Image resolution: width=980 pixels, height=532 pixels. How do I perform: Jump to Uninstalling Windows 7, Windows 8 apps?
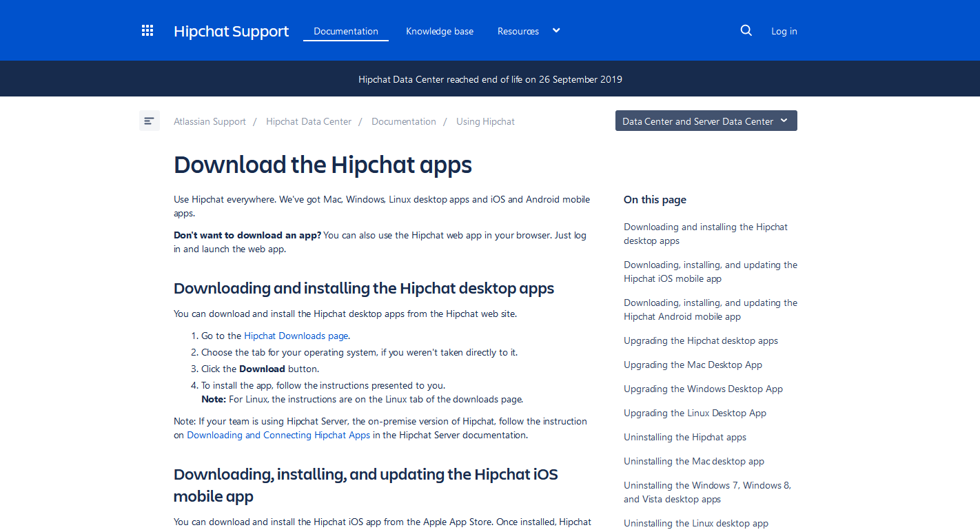click(x=707, y=492)
